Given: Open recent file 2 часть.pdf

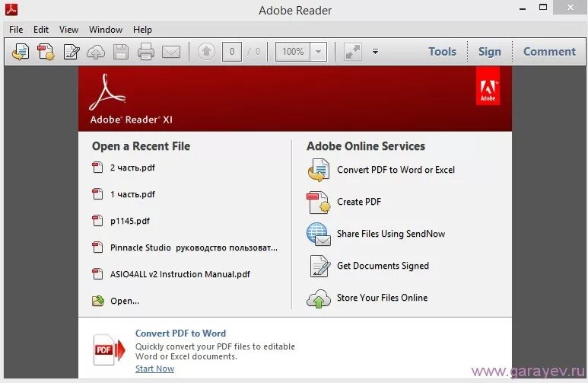Looking at the screenshot, I should pos(132,168).
